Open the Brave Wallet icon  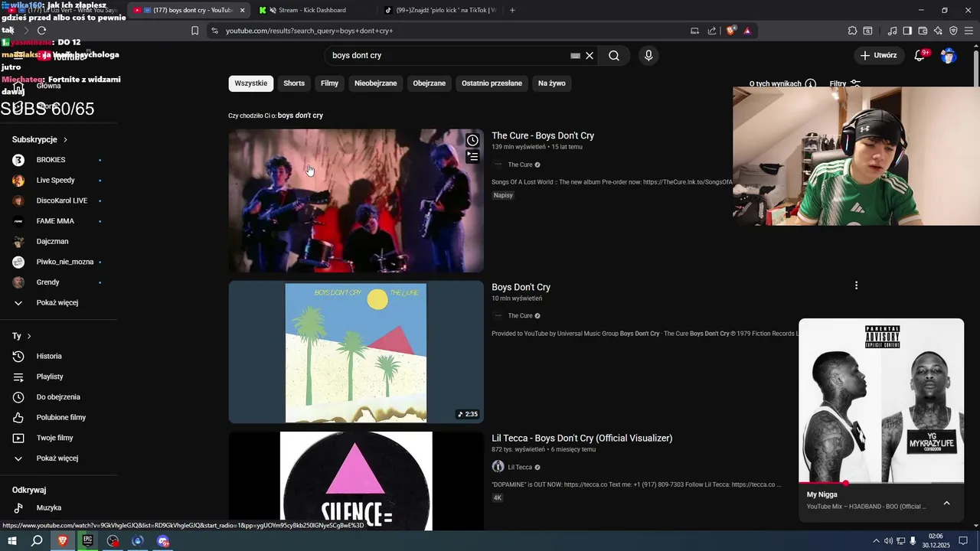[923, 31]
